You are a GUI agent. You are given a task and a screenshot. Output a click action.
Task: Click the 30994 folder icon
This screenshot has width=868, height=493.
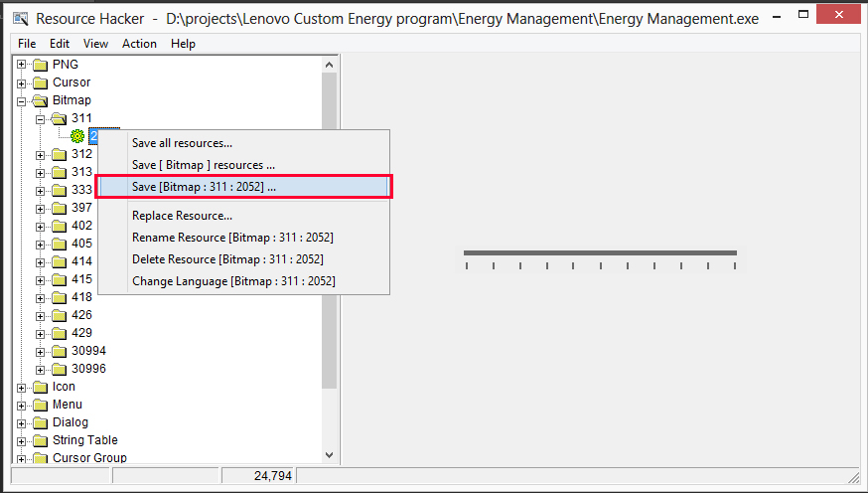59,351
